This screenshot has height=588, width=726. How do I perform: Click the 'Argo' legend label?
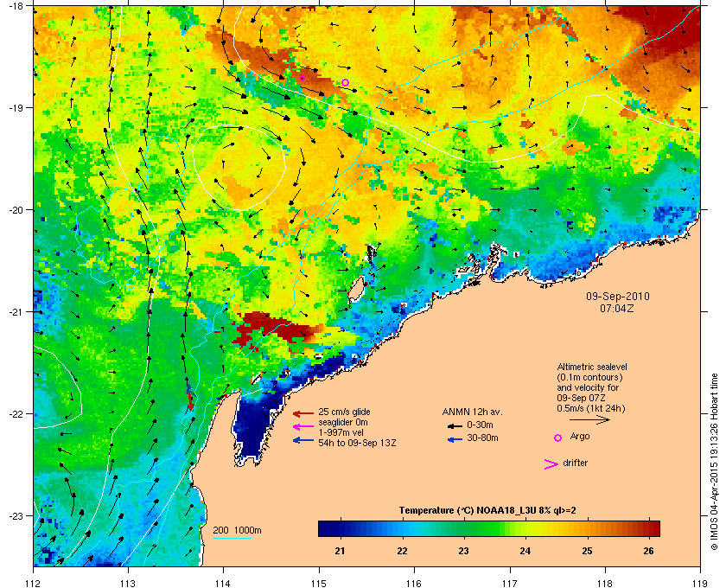[x=580, y=437]
